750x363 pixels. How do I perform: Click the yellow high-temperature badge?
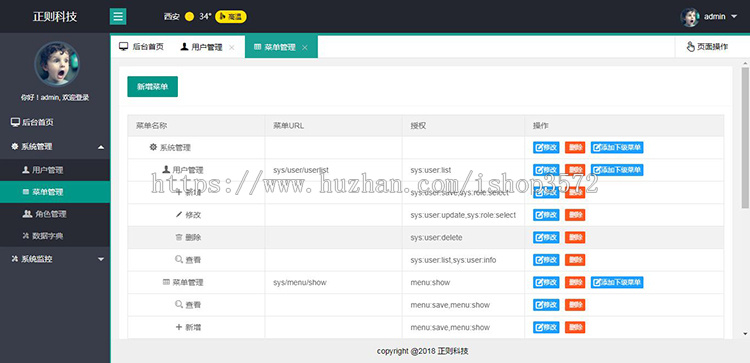[231, 17]
